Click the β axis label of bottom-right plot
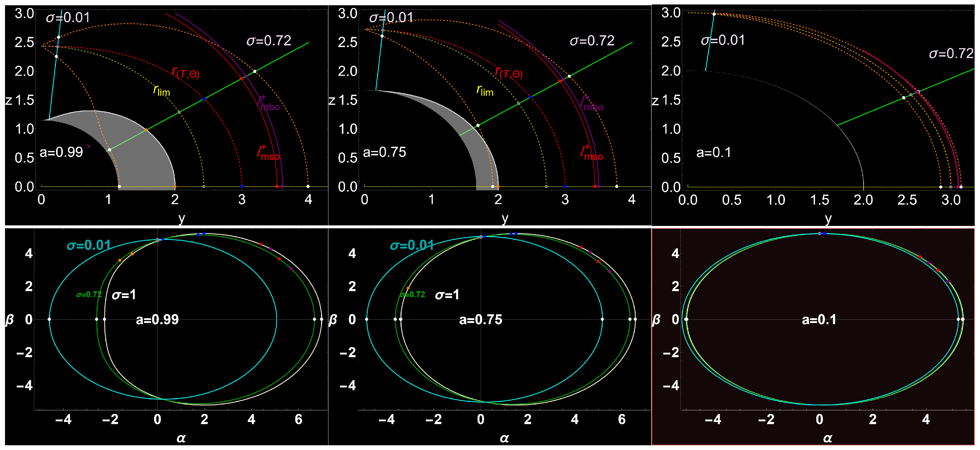The height and width of the screenshot is (450, 980). (656, 320)
